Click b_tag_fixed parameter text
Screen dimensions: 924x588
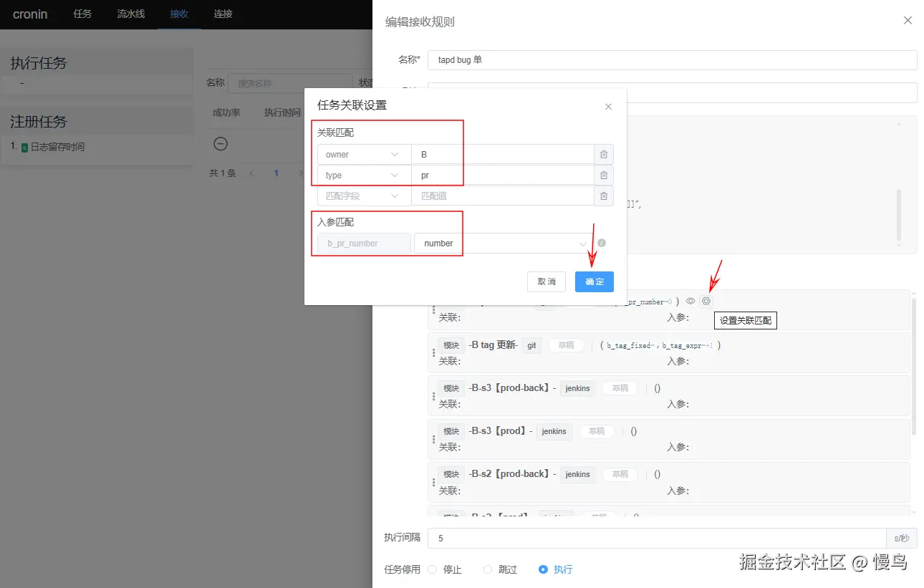(631, 346)
